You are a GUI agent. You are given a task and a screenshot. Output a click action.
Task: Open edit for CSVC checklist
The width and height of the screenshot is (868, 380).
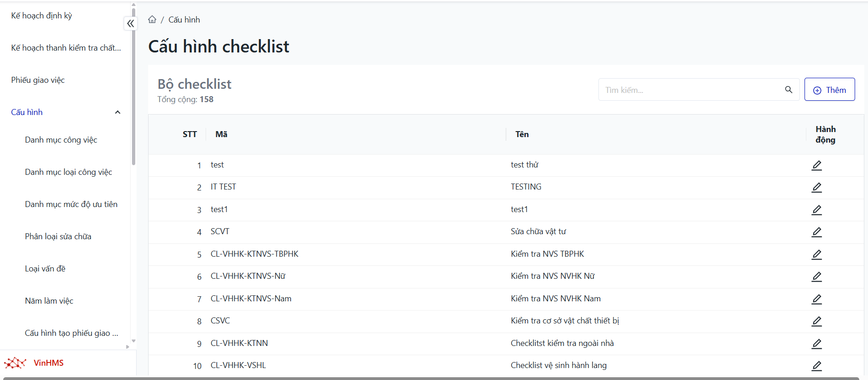click(x=816, y=321)
